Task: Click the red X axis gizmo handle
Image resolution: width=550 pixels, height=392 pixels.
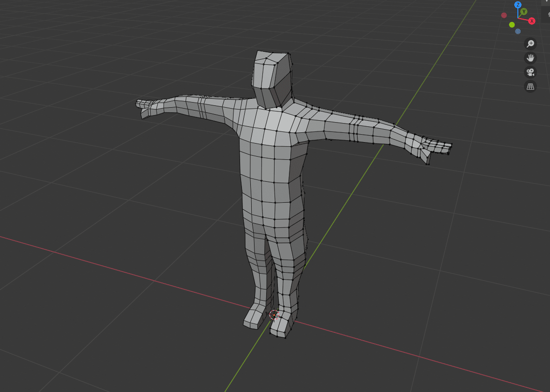Action: click(532, 21)
